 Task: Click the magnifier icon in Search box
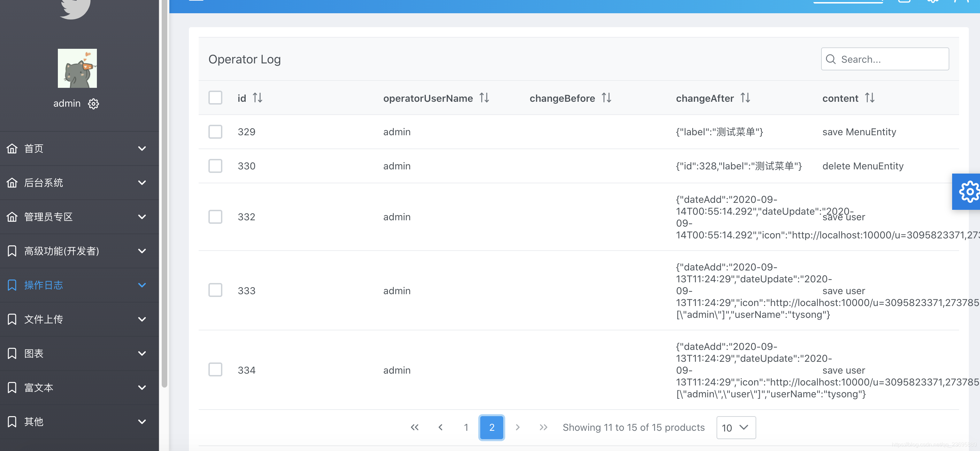point(831,59)
